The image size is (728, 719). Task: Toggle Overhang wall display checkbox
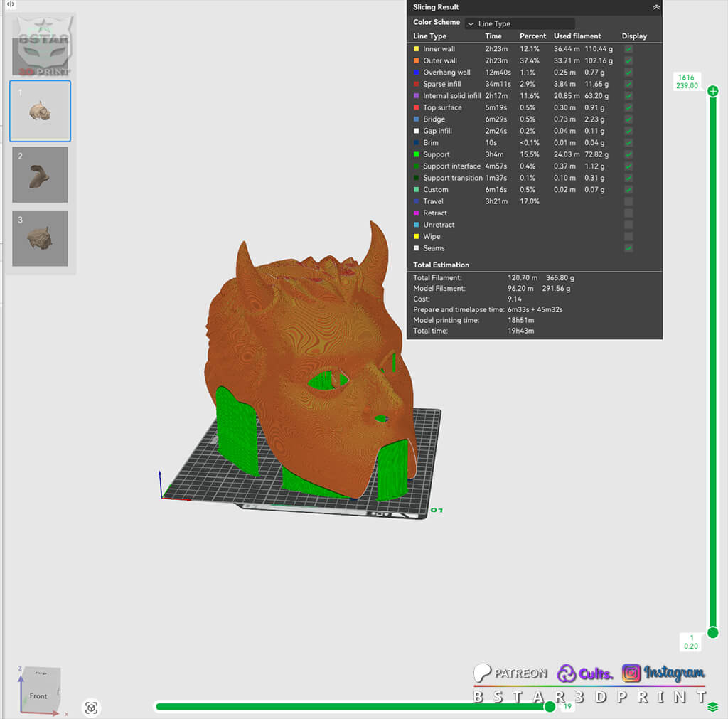point(628,72)
